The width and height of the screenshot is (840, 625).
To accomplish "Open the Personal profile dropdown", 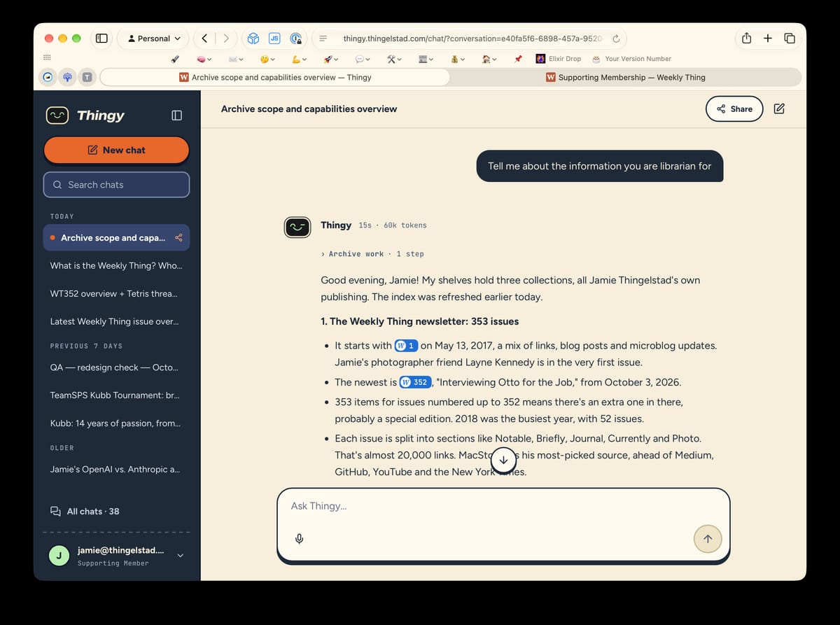I will 154,38.
